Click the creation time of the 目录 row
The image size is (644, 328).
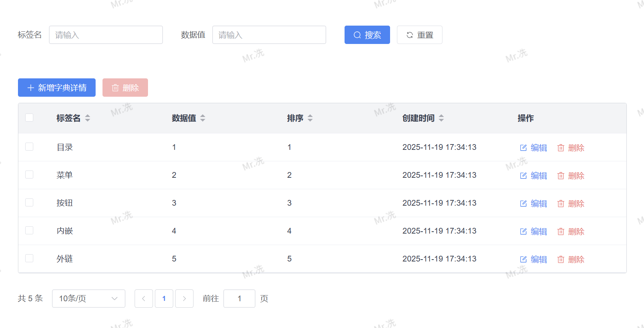click(x=439, y=147)
